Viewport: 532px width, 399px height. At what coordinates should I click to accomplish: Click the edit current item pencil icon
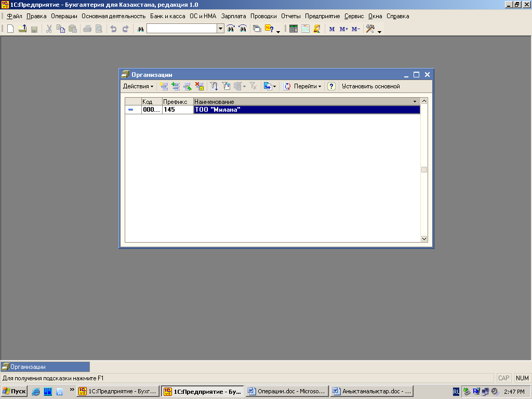tap(188, 86)
